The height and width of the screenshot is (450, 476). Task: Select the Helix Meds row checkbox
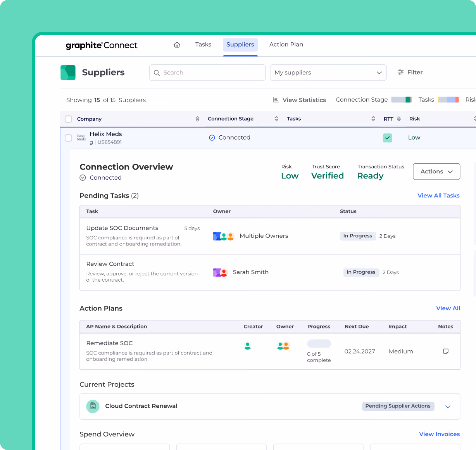pos(69,138)
